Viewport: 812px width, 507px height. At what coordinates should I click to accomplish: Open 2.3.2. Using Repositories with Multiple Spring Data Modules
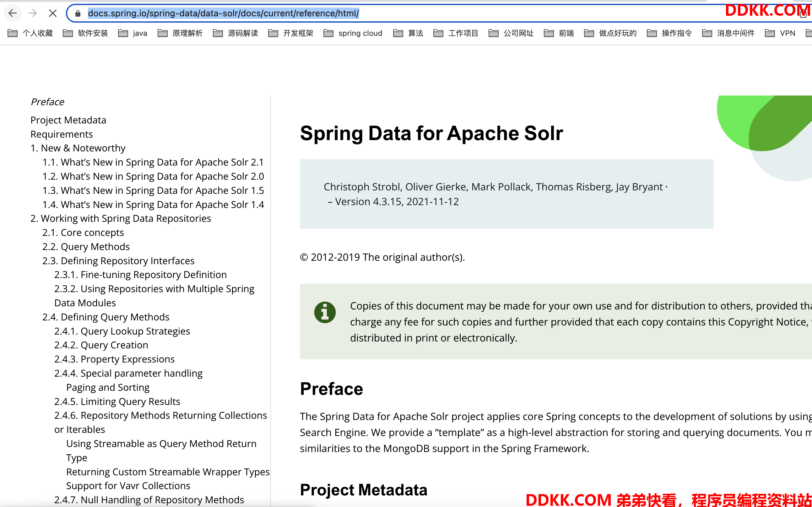[x=154, y=295]
